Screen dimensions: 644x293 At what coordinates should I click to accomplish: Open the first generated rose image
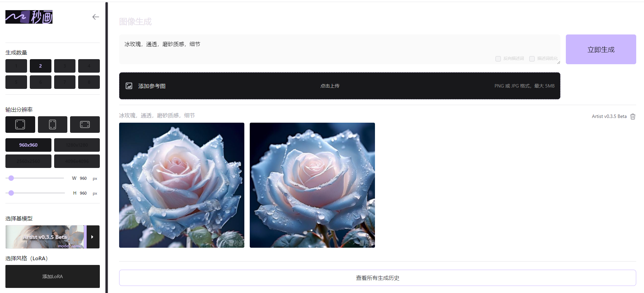point(182,185)
